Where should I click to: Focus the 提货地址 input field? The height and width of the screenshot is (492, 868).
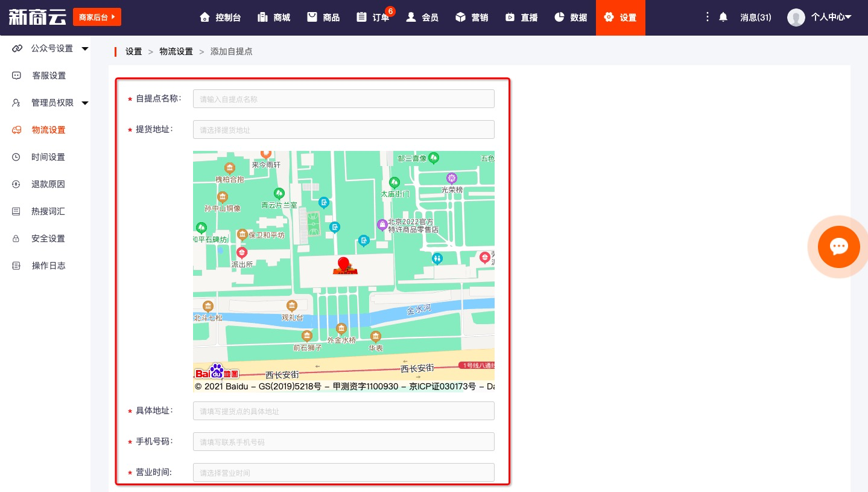[x=344, y=130]
